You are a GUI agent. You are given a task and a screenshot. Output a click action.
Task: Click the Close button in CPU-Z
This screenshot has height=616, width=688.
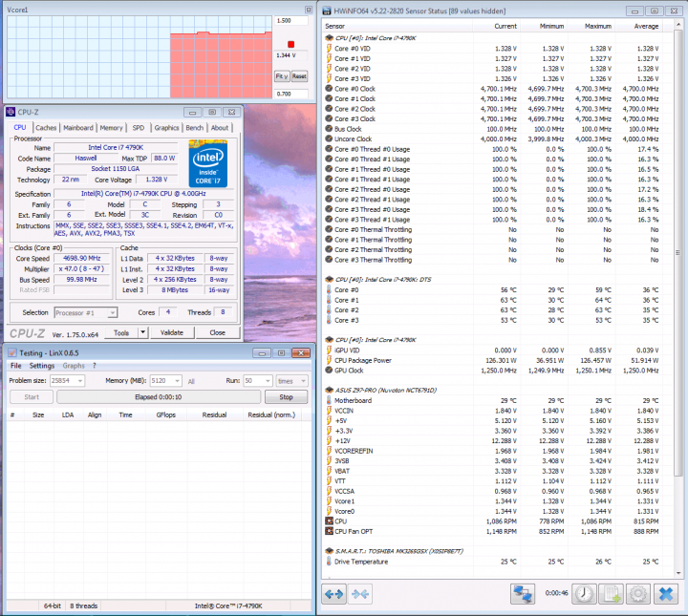pos(217,332)
